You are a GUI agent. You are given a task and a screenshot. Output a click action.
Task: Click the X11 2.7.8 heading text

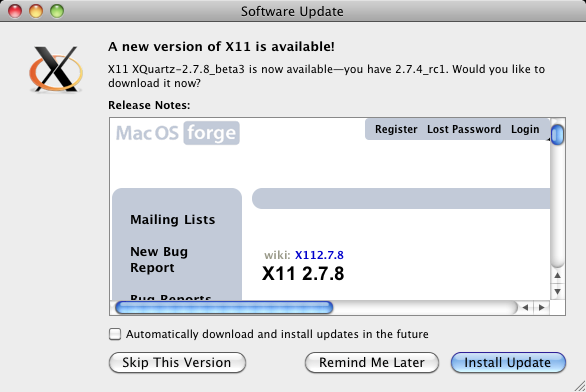point(303,274)
